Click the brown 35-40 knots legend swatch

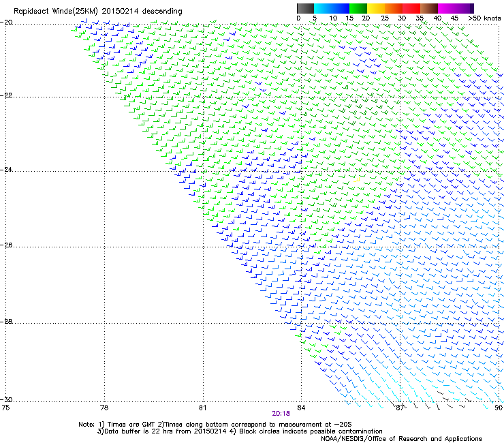tap(429, 8)
